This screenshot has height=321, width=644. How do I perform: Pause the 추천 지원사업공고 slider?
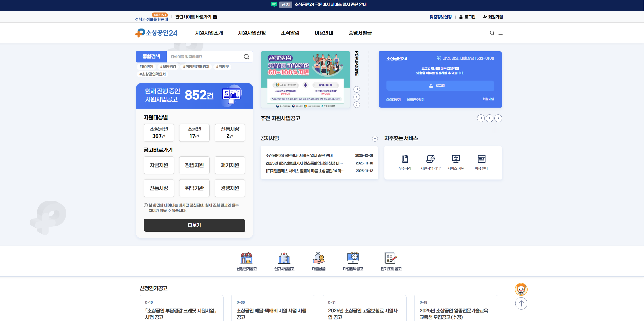481,118
